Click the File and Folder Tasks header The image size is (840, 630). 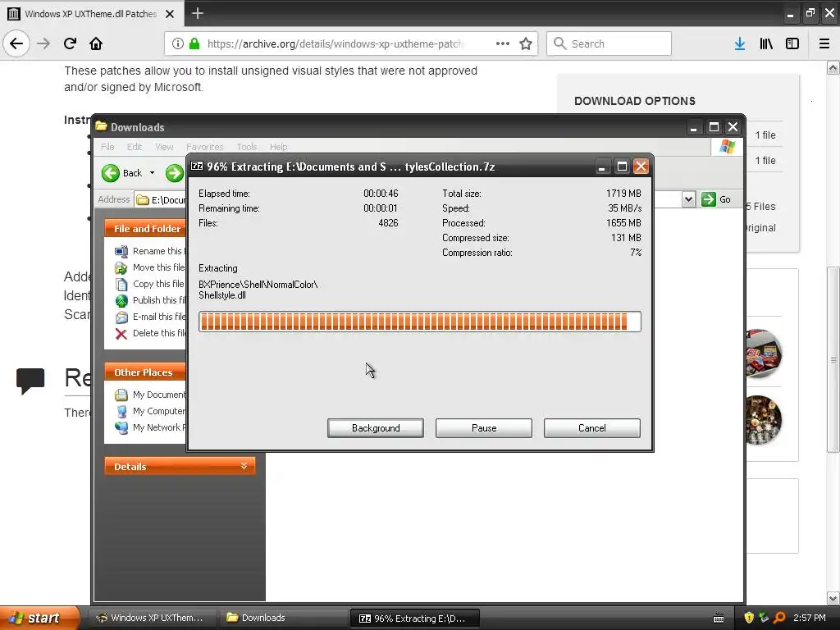pyautogui.click(x=145, y=229)
